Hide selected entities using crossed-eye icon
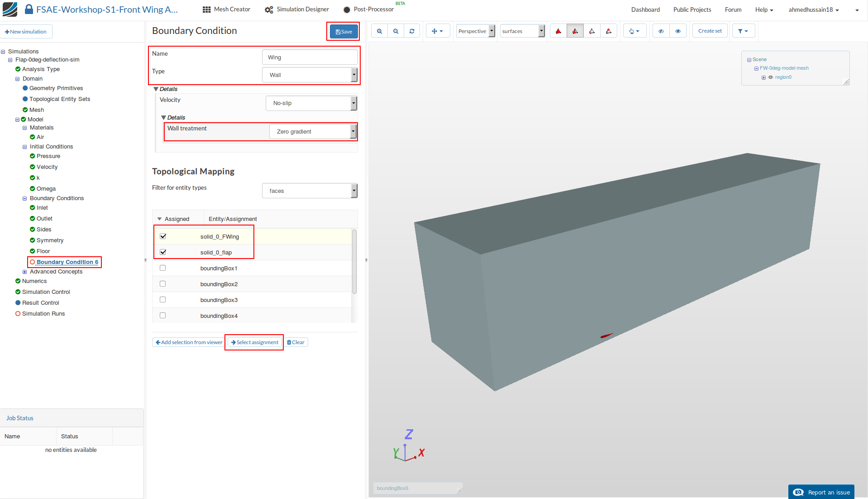The image size is (868, 499). [x=661, y=31]
